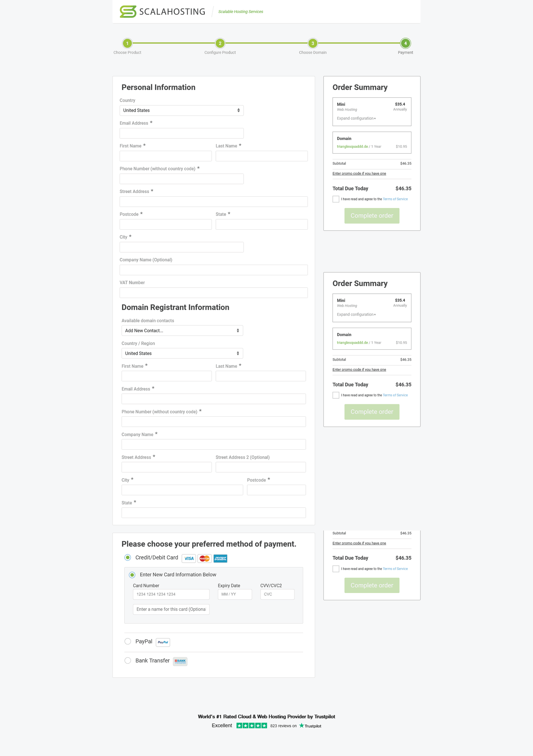Click the Trustpilot logo in footer
This screenshot has height=756, width=533.
point(310,726)
